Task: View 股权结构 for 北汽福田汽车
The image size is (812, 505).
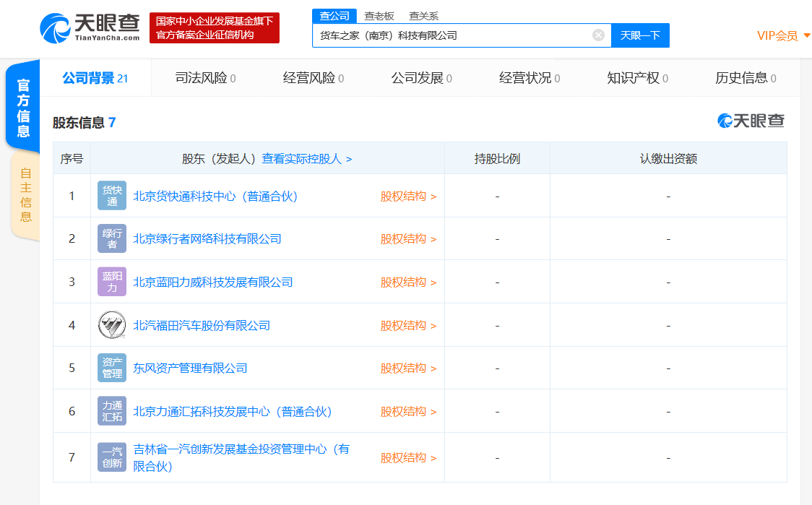Action: [408, 326]
